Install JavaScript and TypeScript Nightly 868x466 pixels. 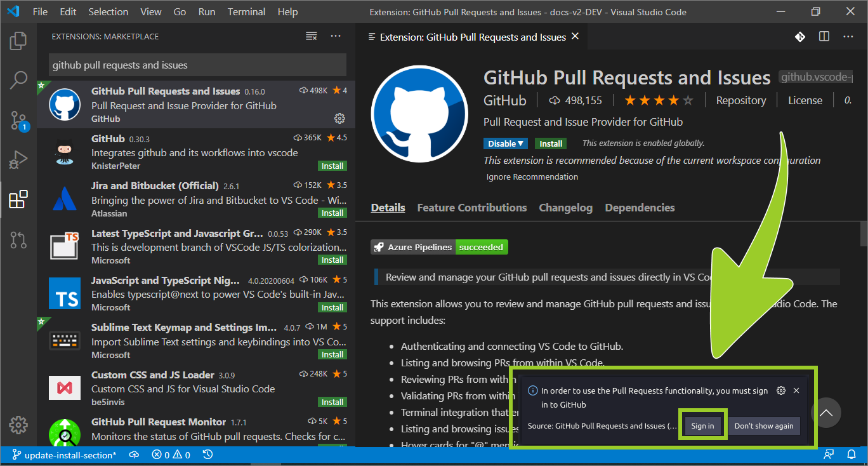click(x=332, y=307)
